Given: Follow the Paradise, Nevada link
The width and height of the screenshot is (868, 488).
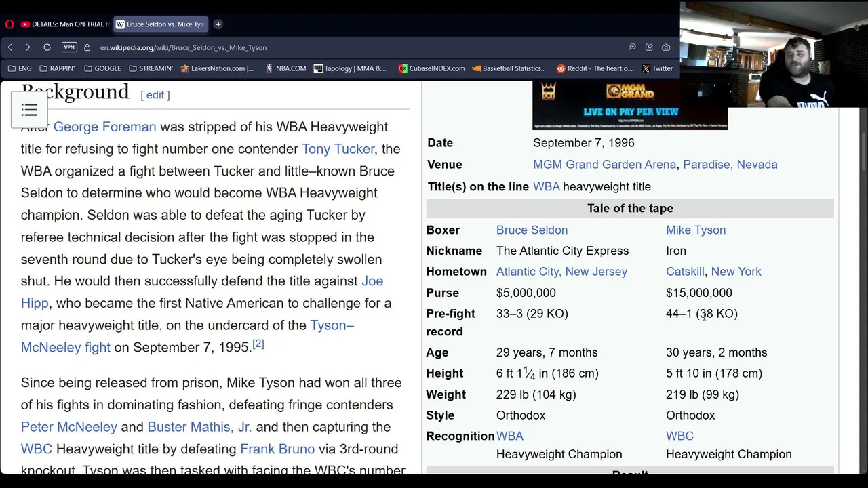Looking at the screenshot, I should coord(730,165).
